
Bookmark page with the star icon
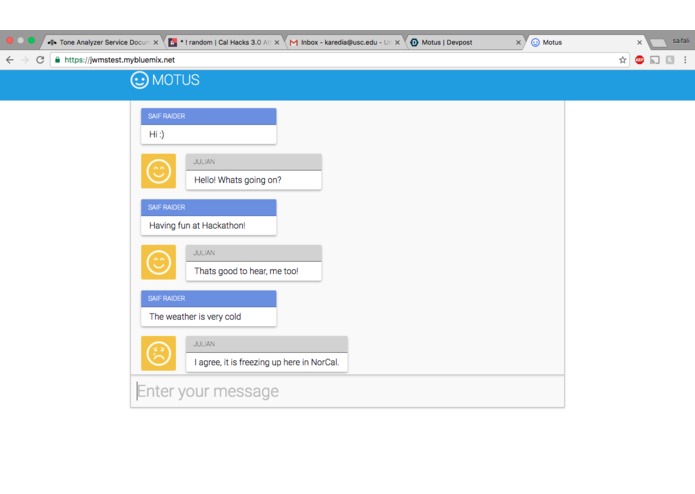[x=622, y=60]
